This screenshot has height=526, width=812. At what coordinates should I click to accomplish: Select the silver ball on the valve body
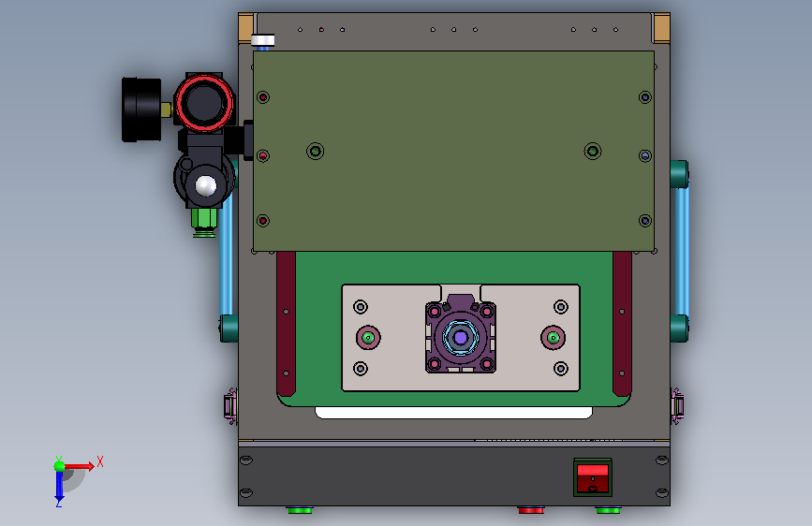pos(206,186)
